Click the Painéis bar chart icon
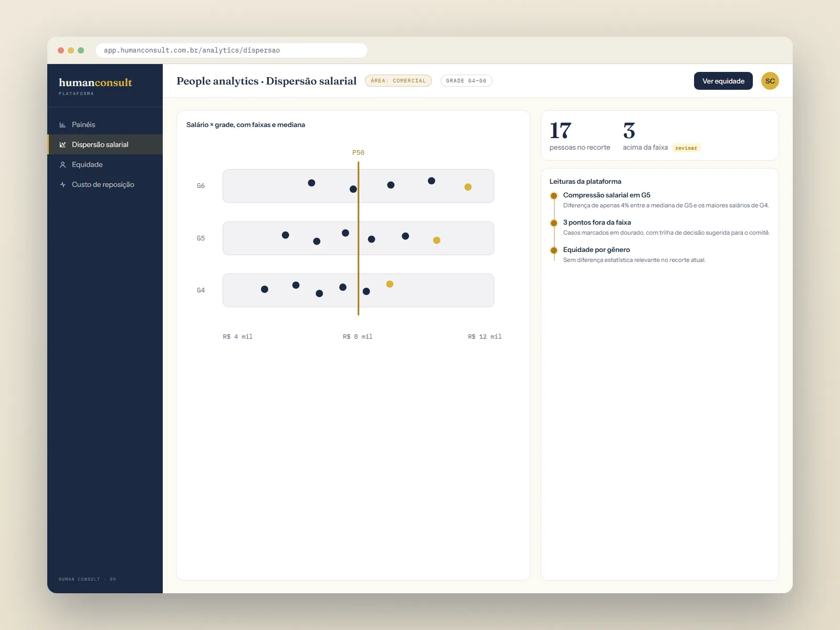This screenshot has height=630, width=840. click(62, 124)
